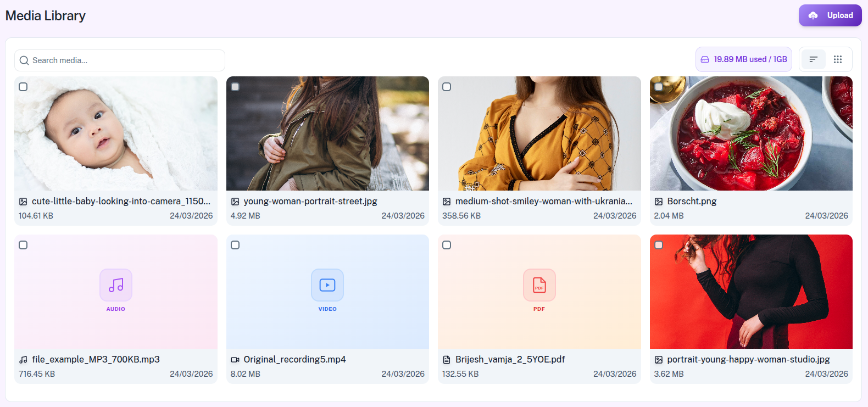The width and height of the screenshot is (868, 407).
Task: Click image type icon beside young-woman-portrait-street.jpg
Action: click(235, 202)
